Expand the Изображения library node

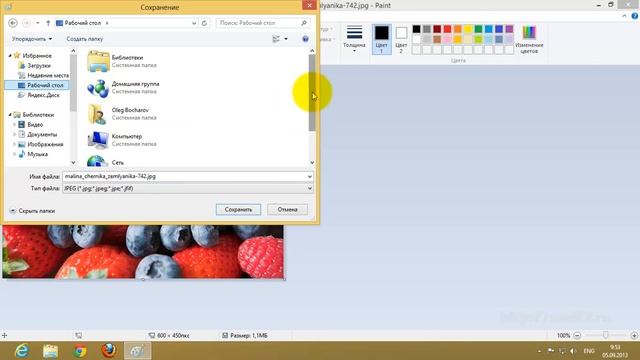pos(14,144)
